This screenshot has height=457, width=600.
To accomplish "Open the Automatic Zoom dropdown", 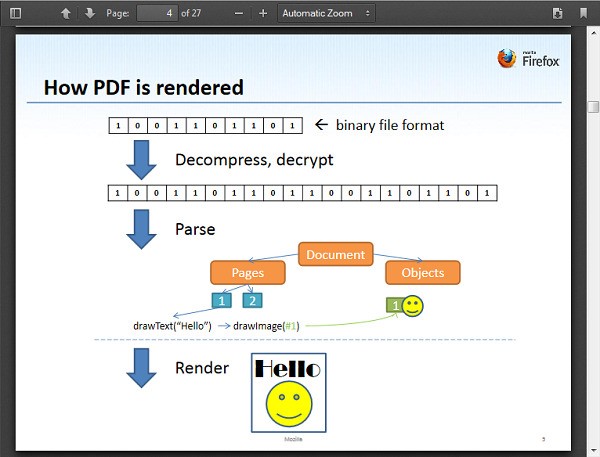I will pos(325,13).
